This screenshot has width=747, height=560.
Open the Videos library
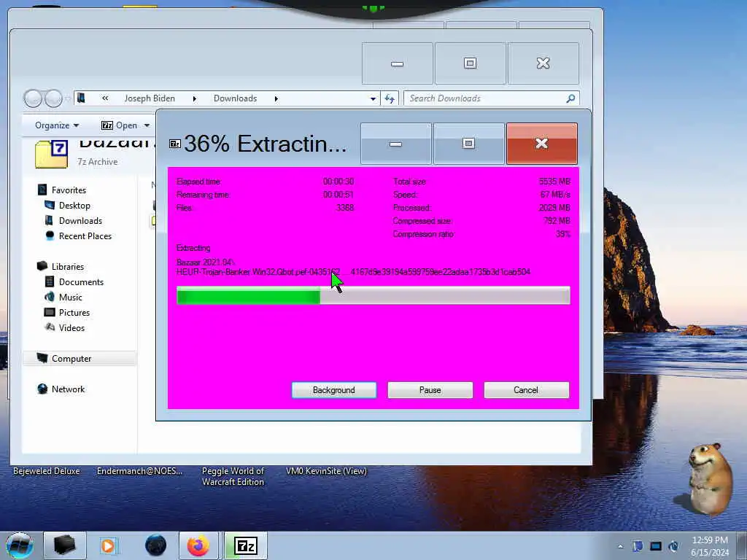click(x=72, y=328)
